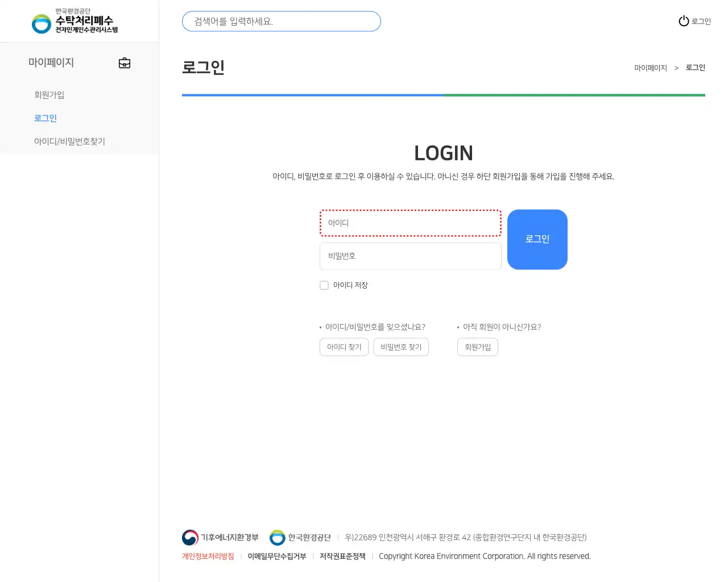Focus the 비밀번호 input field
The width and height of the screenshot is (728, 582).
click(411, 256)
